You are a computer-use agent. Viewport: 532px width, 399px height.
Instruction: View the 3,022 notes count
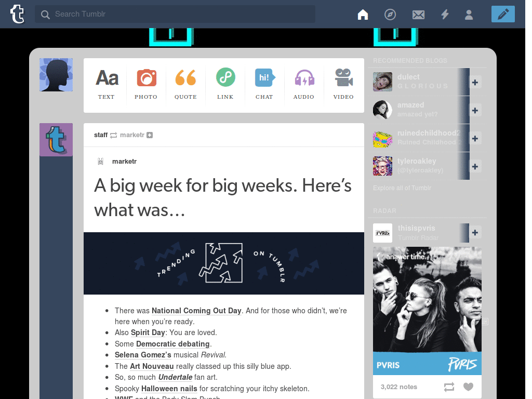click(398, 387)
